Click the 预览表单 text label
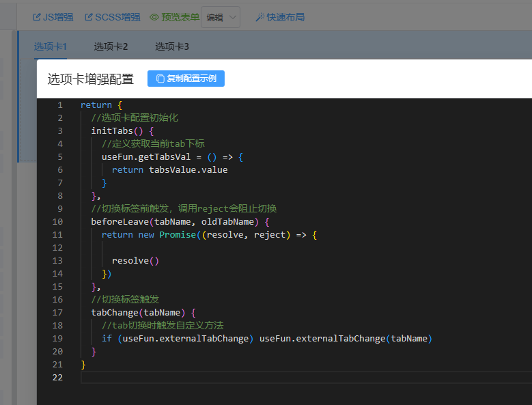This screenshot has width=532, height=405. point(180,17)
